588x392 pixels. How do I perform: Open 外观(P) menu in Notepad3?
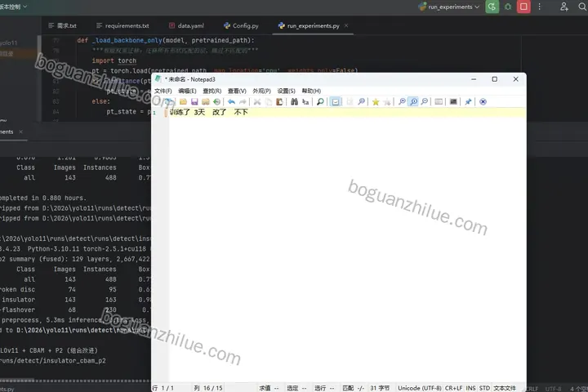[262, 91]
